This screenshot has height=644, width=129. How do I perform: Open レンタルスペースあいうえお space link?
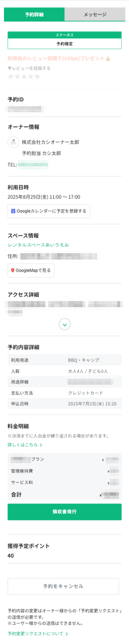38,245
